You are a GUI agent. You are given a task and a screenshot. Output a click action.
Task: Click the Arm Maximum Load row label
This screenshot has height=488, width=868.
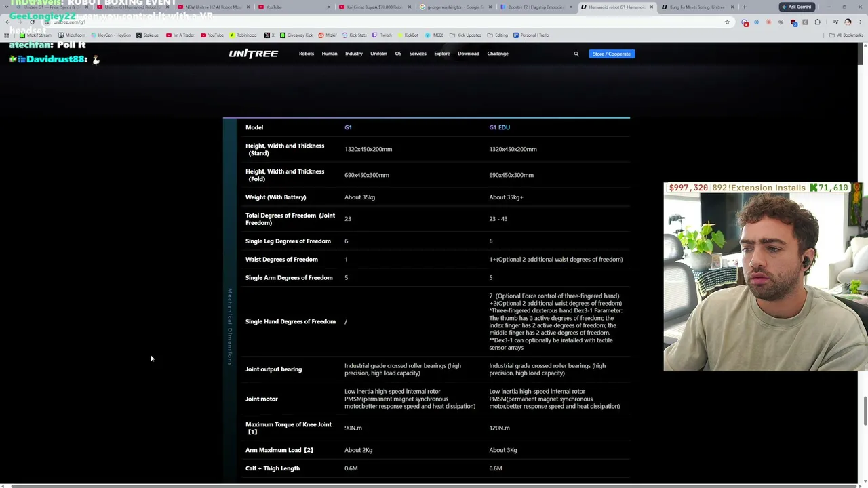click(x=279, y=450)
